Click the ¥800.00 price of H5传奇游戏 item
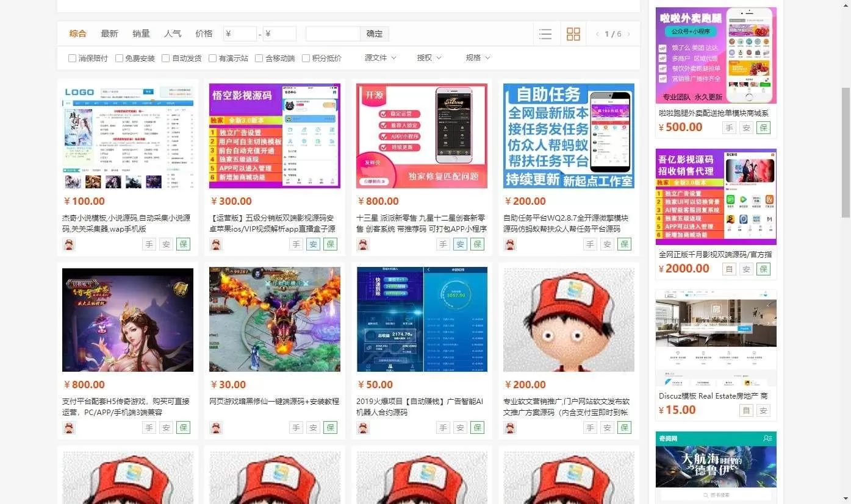Viewport: 851px width, 504px height. click(x=84, y=385)
